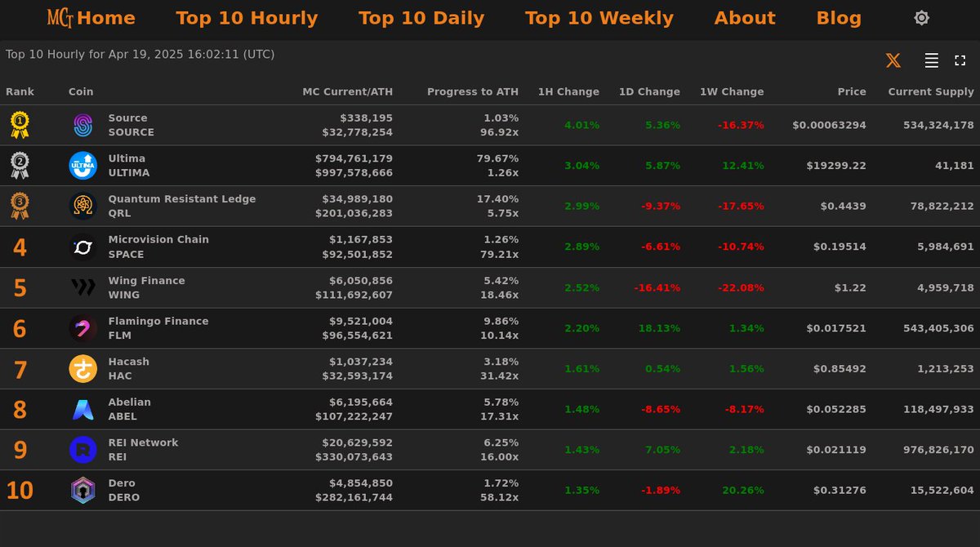Select Flamingo Finance 1D change 18.13%

pyautogui.click(x=659, y=328)
